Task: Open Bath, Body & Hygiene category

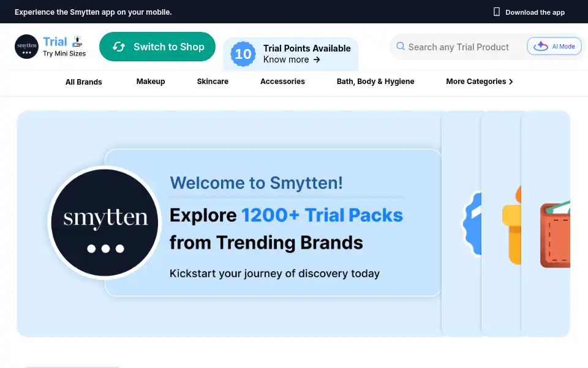Action: click(375, 82)
